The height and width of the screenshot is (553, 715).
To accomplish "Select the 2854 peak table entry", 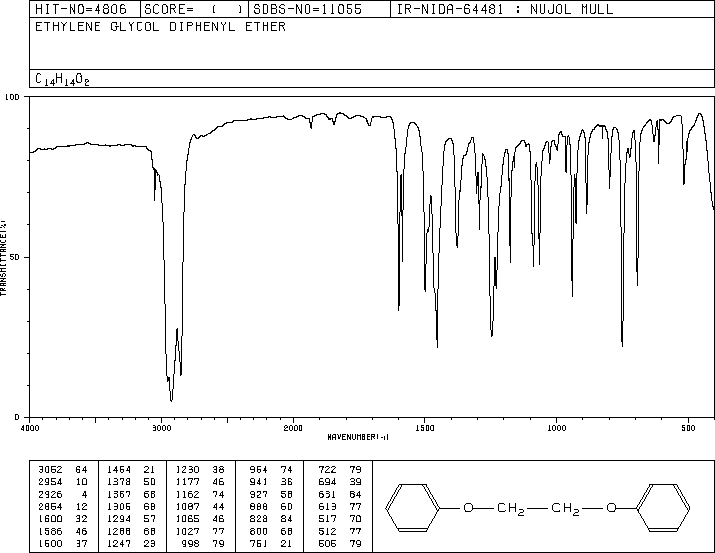I will 63,506.
